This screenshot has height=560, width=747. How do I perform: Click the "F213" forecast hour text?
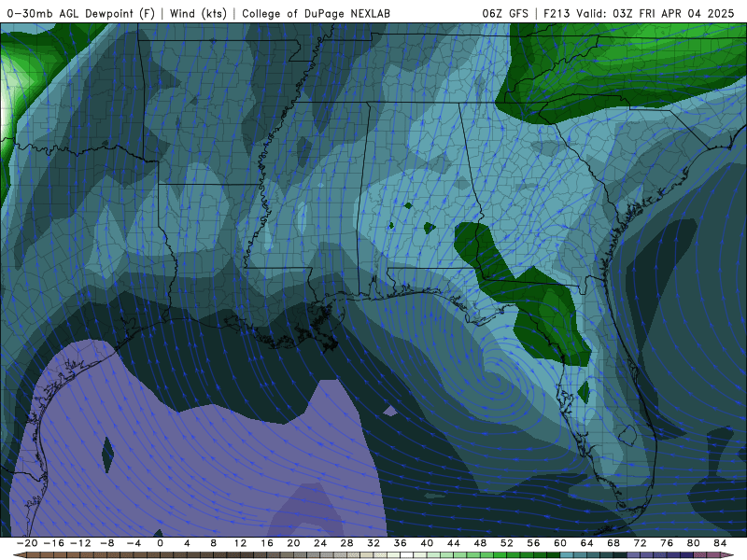pos(557,13)
